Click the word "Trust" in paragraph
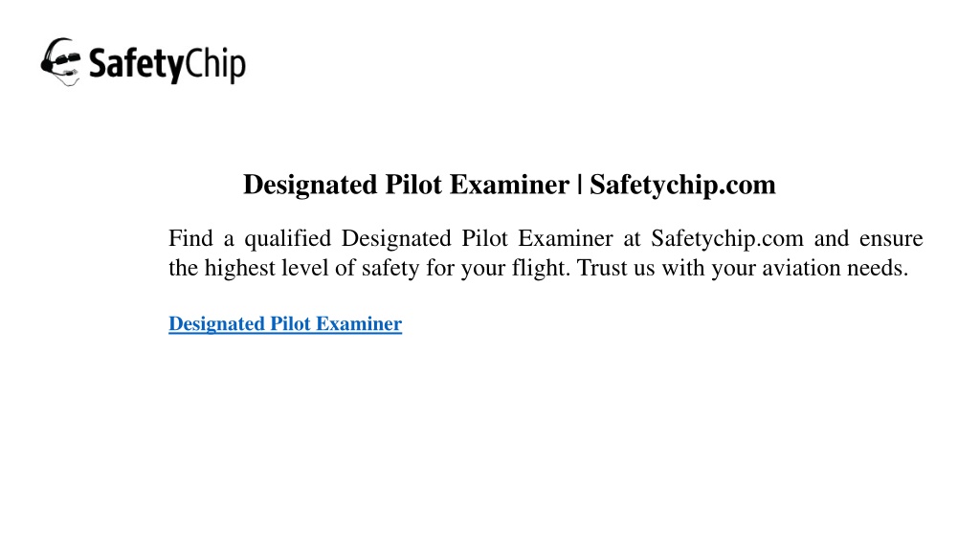The width and height of the screenshot is (980, 551). pos(601,268)
